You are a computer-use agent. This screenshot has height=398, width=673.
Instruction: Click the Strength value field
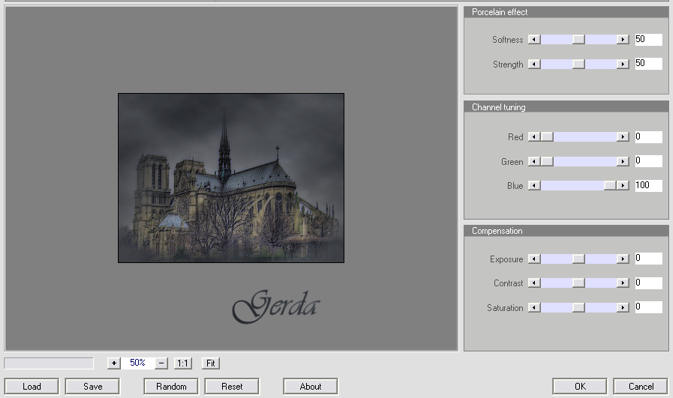(648, 64)
